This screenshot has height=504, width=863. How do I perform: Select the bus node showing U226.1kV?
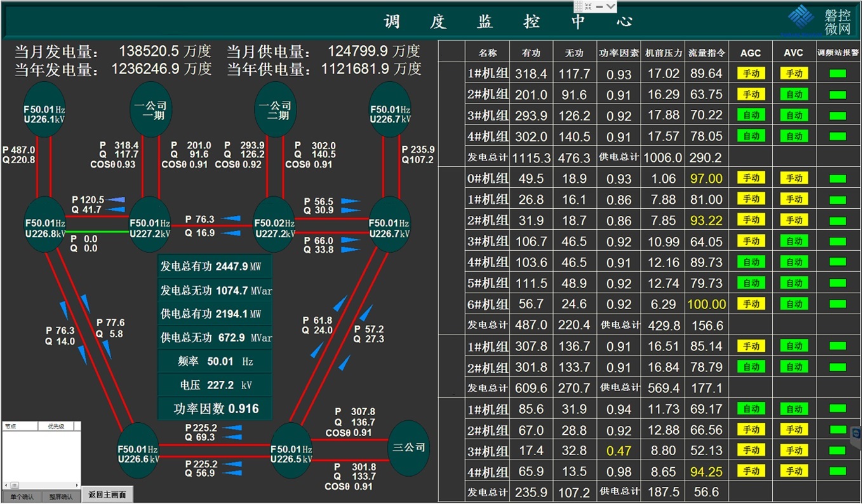43,110
